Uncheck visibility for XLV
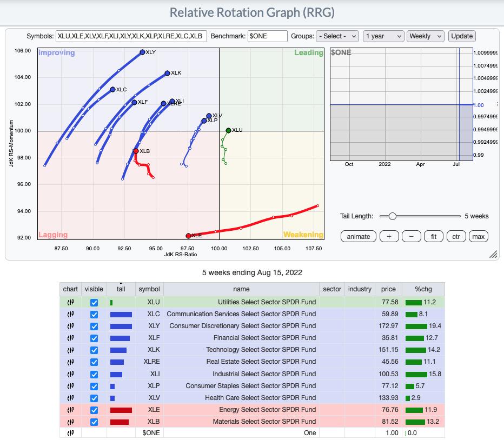Viewport: 504px width, 440px height. click(x=94, y=398)
